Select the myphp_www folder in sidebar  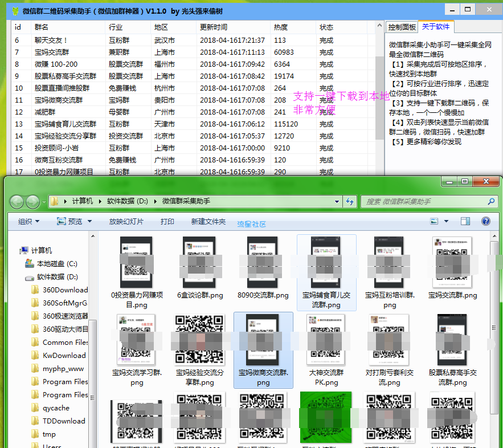tap(58, 368)
